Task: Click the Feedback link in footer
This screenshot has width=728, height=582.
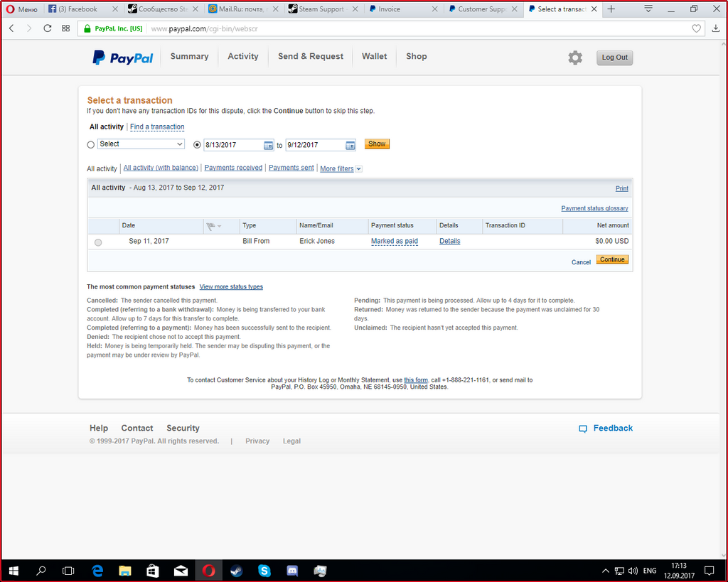Action: pos(606,428)
